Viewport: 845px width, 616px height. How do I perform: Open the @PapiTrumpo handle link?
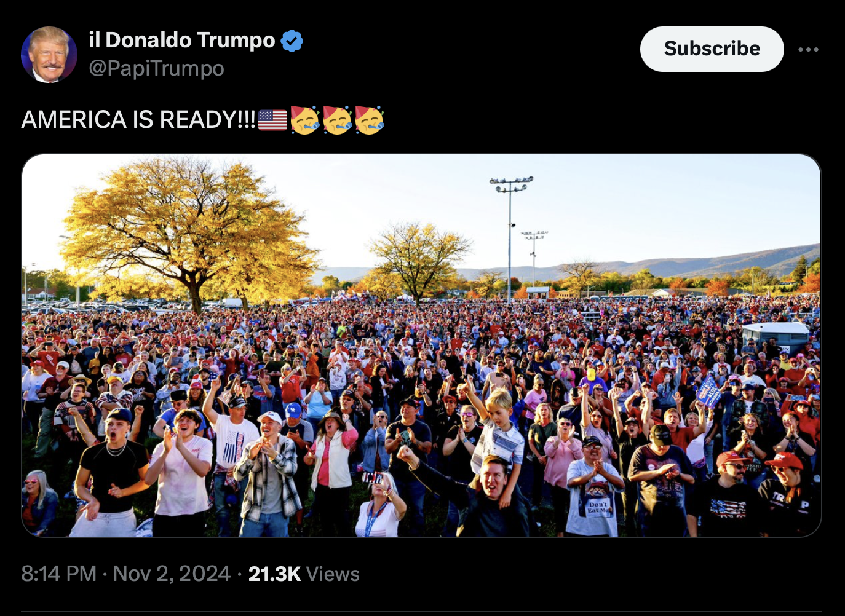[156, 68]
